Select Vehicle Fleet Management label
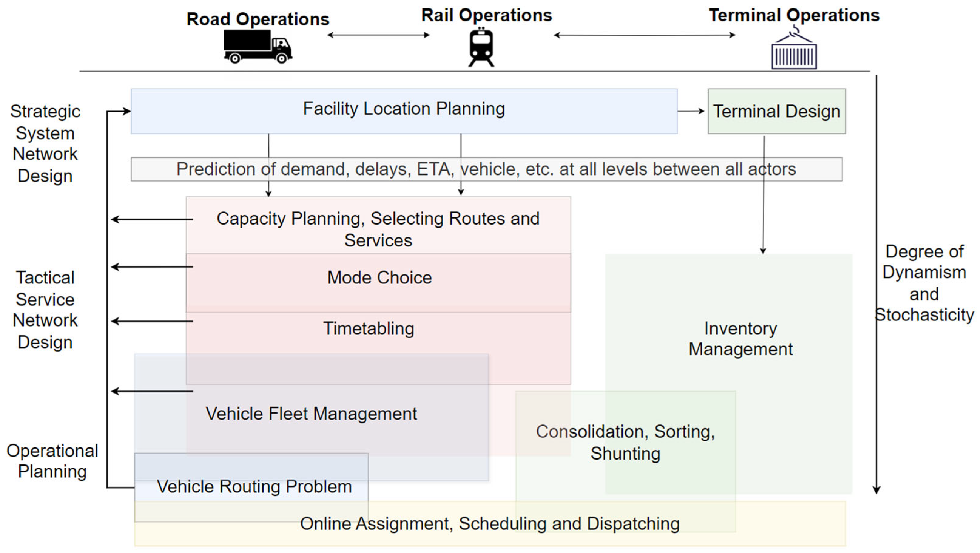Viewport: 980px width, 553px height. point(311,414)
